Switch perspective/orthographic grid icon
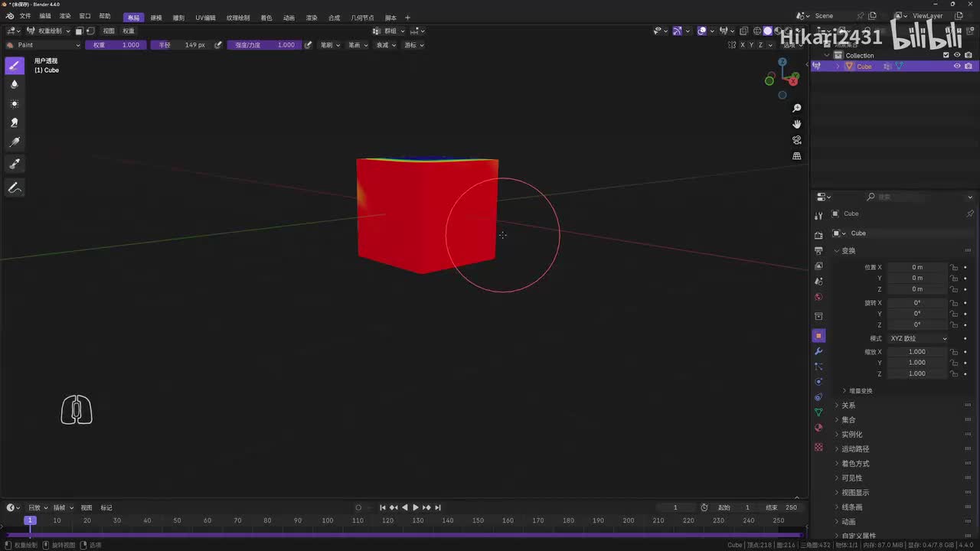This screenshot has width=980, height=551. pos(797,156)
